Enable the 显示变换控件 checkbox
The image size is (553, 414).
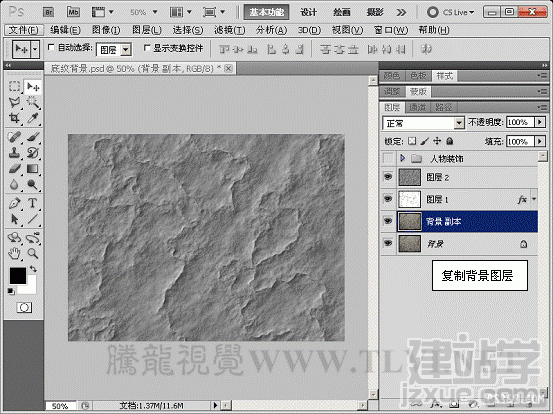[147, 47]
